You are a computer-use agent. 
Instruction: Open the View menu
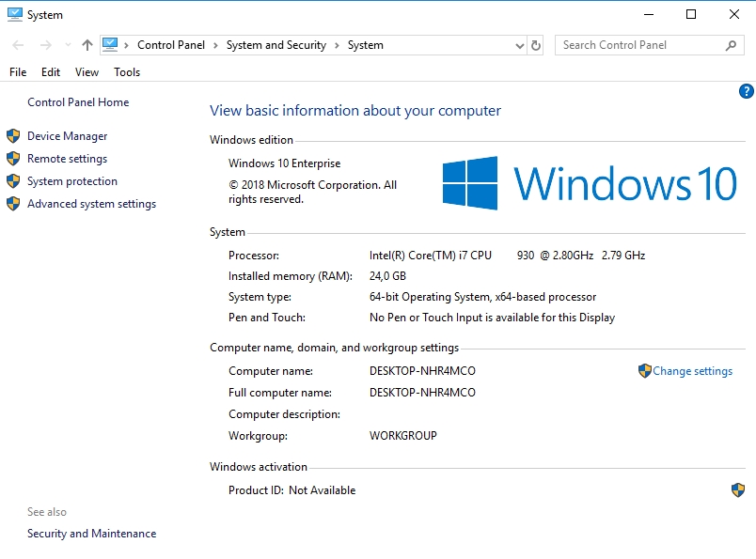87,72
